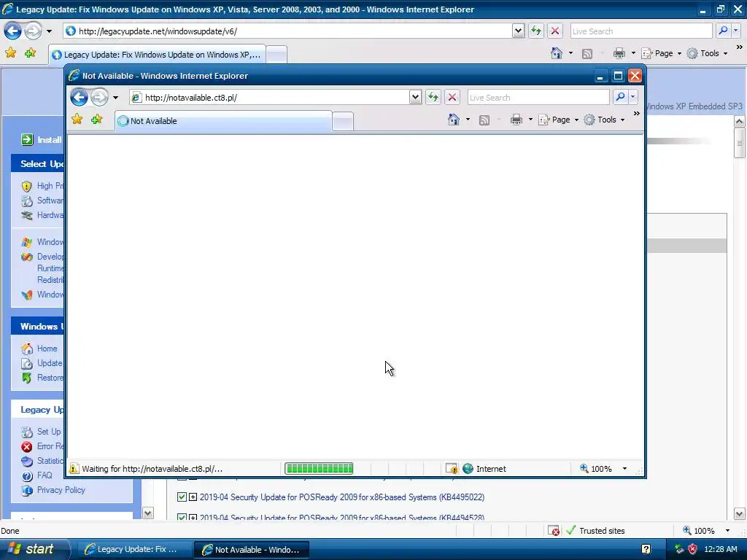Viewport: 747px width, 560px height.
Task: Open address bar dropdown in Legacy Update window
Action: tap(518, 31)
